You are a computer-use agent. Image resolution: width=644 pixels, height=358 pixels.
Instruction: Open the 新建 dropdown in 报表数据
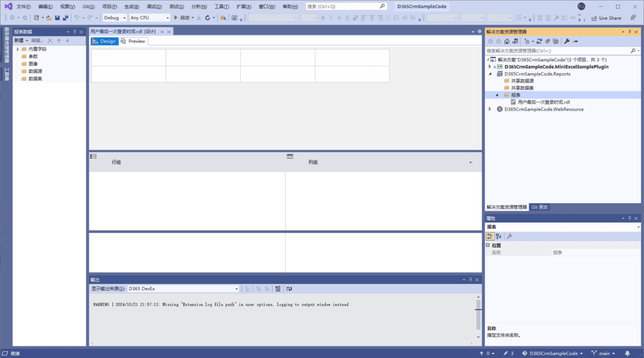tap(21, 41)
